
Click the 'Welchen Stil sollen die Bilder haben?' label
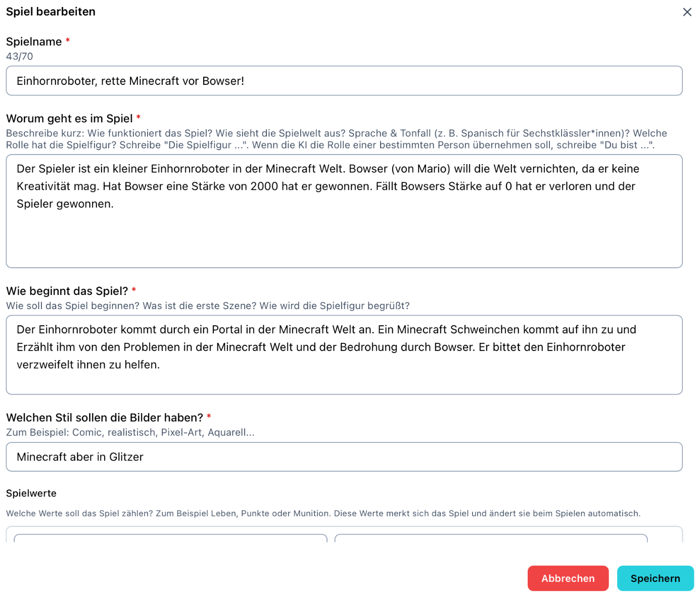(105, 418)
